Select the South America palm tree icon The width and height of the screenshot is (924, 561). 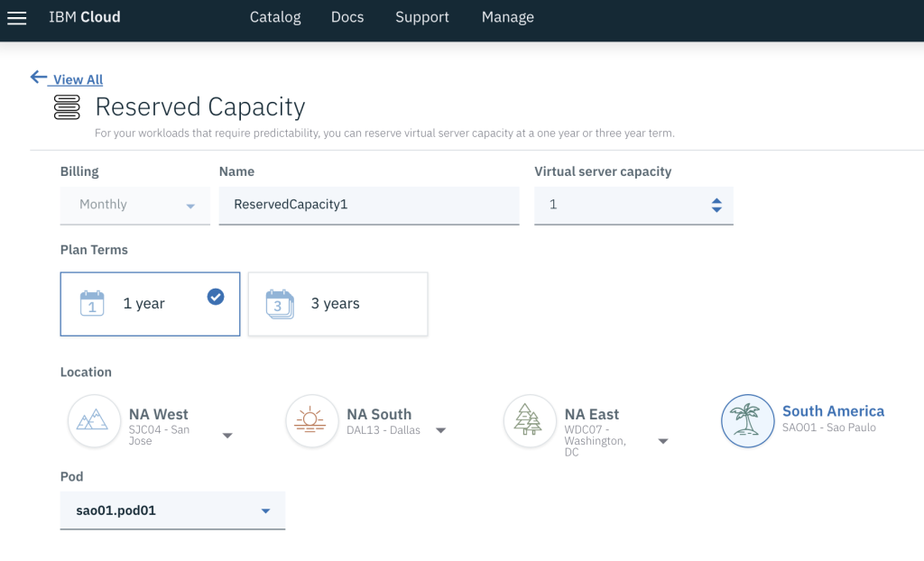[x=747, y=420]
